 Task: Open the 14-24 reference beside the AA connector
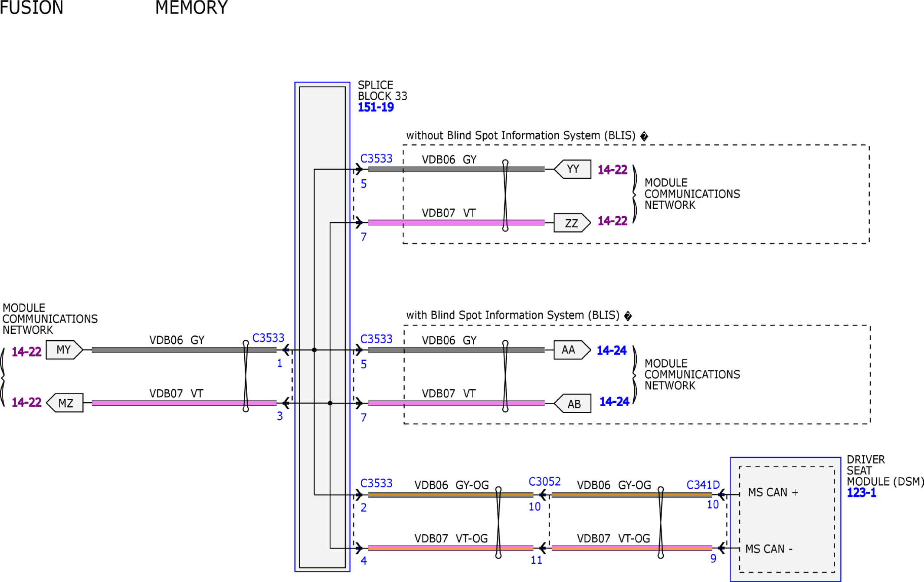pos(612,350)
